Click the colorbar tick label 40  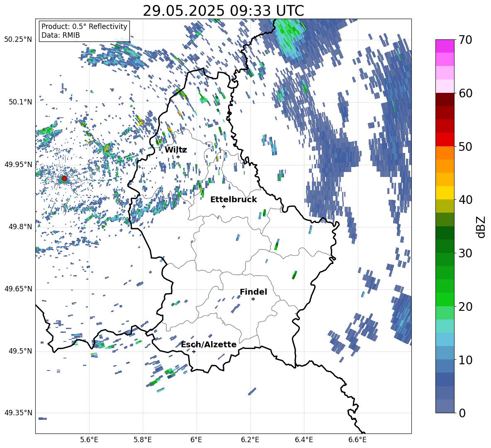pyautogui.click(x=465, y=200)
